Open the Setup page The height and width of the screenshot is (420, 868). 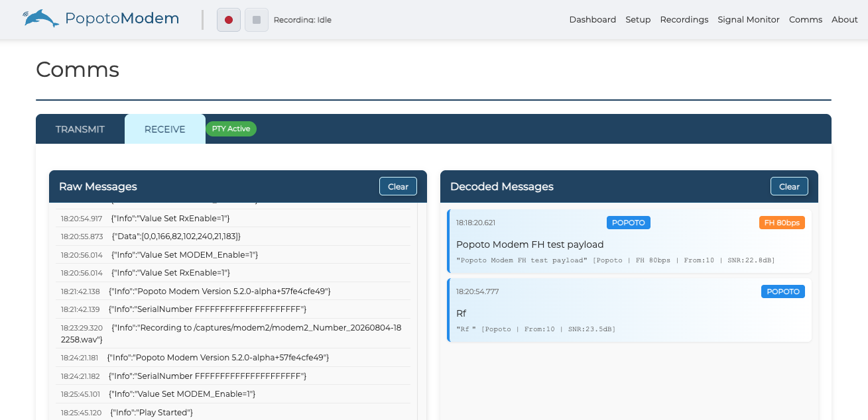pyautogui.click(x=638, y=20)
